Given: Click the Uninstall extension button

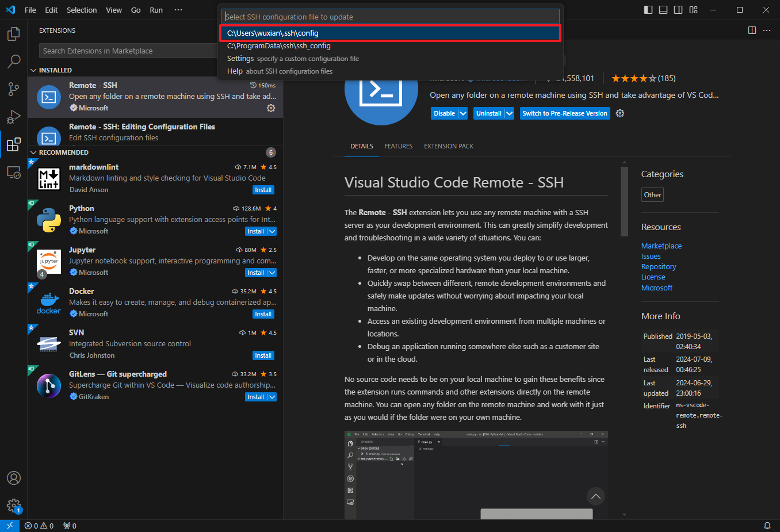Looking at the screenshot, I should [489, 113].
